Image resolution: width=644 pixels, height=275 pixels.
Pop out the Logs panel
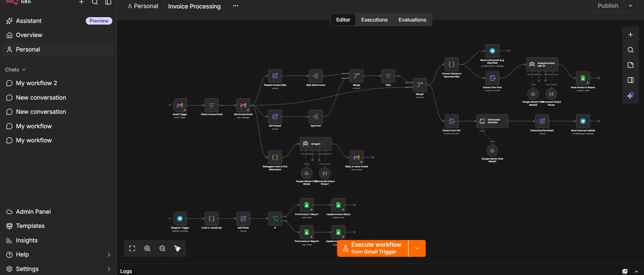click(625, 271)
